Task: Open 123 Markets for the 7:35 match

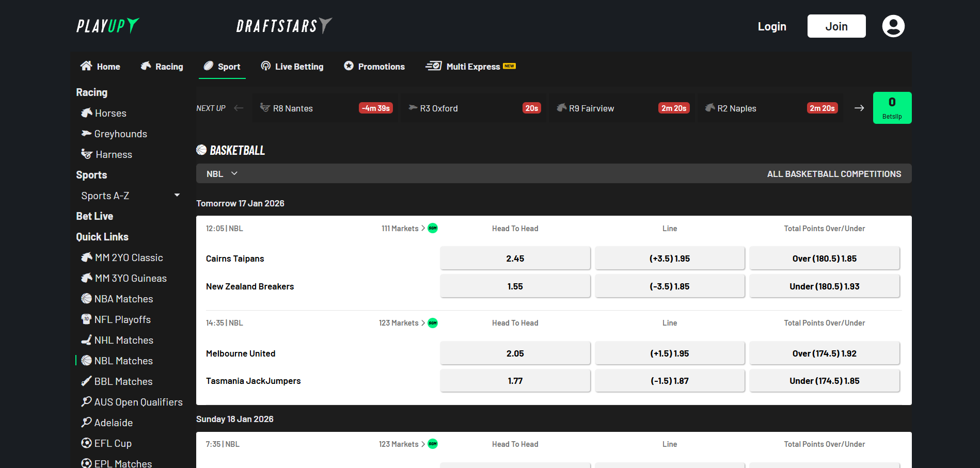Action: [x=402, y=444]
